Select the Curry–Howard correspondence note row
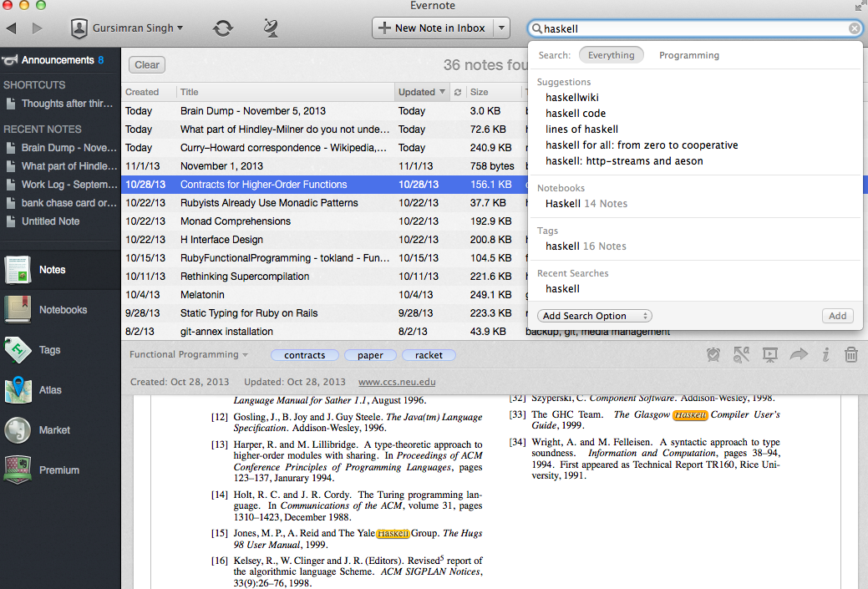This screenshot has height=589, width=868. [x=324, y=148]
